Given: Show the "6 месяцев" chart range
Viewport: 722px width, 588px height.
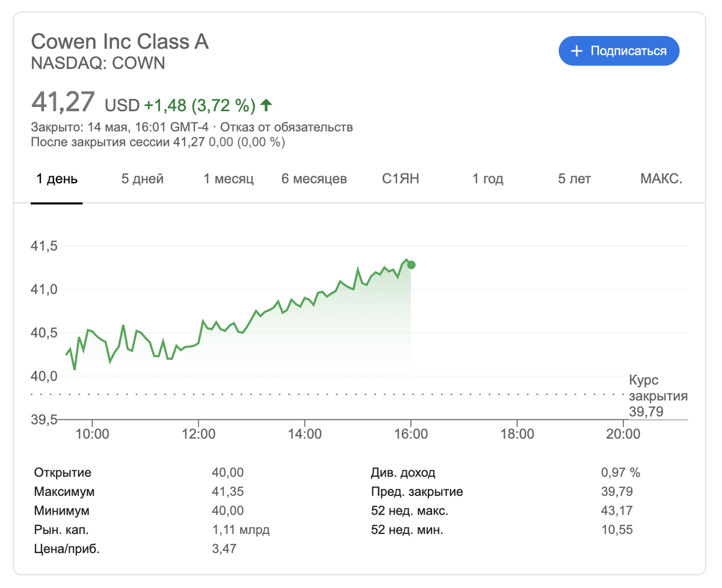Looking at the screenshot, I should [314, 179].
